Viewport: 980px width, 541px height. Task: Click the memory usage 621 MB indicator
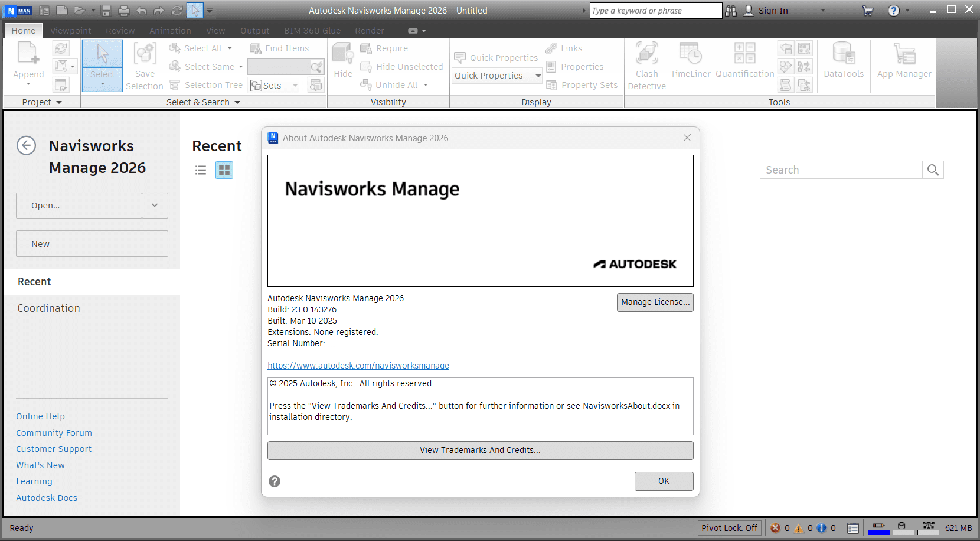pyautogui.click(x=958, y=528)
